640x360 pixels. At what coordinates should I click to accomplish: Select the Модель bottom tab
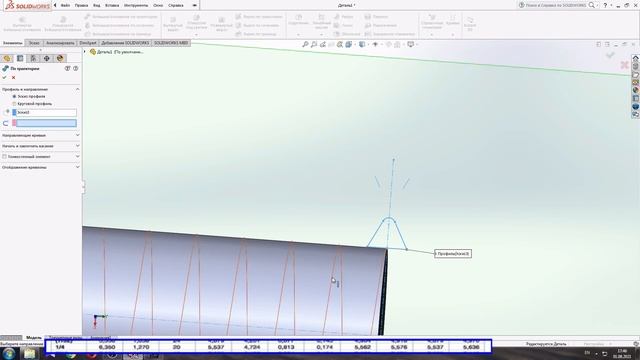pyautogui.click(x=34, y=338)
